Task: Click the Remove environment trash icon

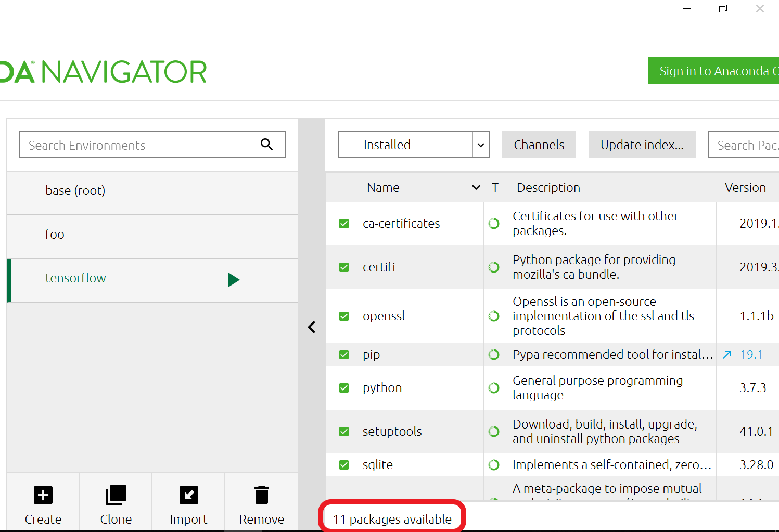Action: click(262, 495)
